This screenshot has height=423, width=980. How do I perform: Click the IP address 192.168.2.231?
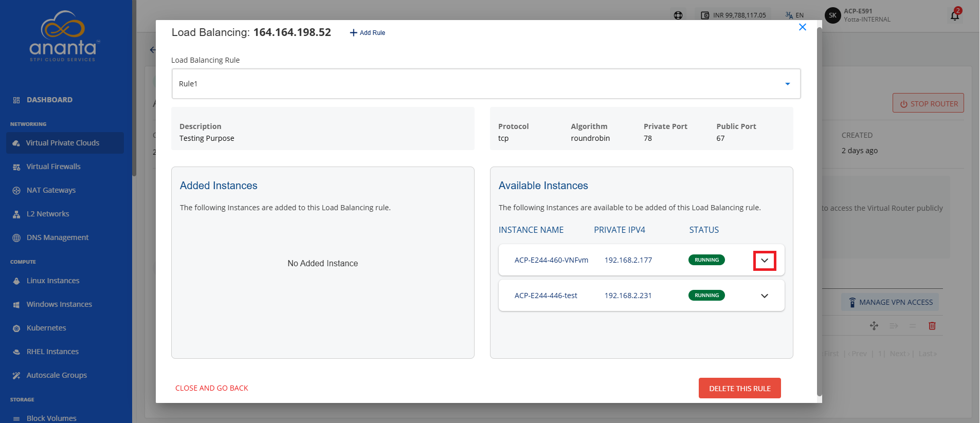(628, 296)
